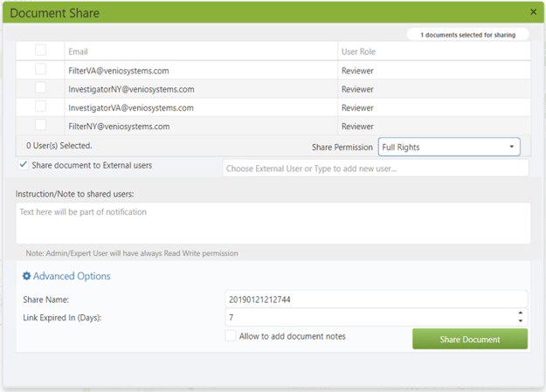This screenshot has height=392, width=546.
Task: Click the Advanced Options gear icon
Action: point(26,277)
